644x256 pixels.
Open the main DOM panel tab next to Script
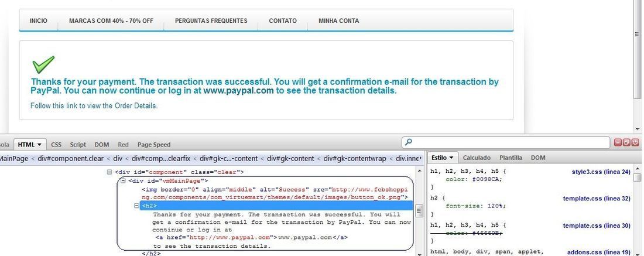(x=102, y=145)
